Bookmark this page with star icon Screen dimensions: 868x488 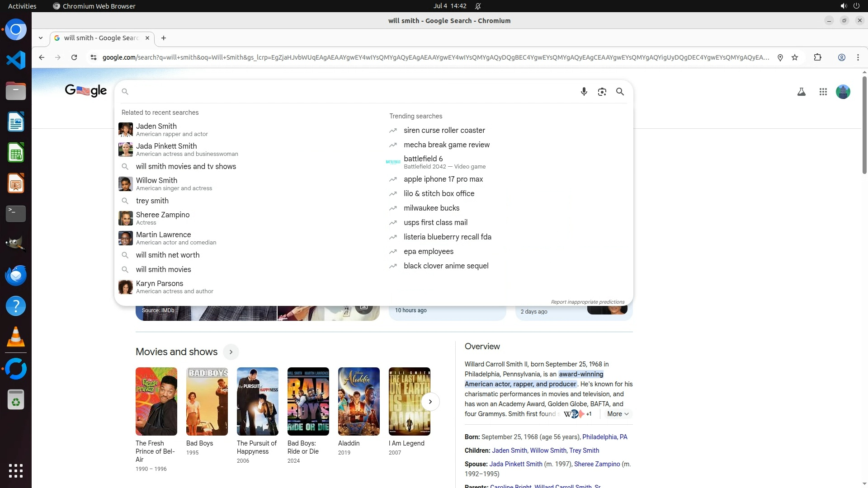795,57
